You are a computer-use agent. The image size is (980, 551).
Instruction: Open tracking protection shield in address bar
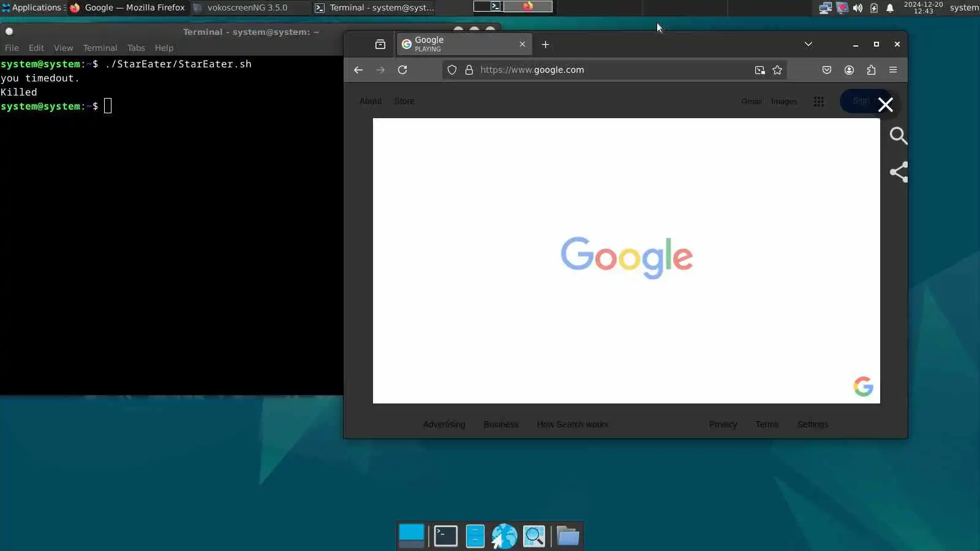pos(452,70)
